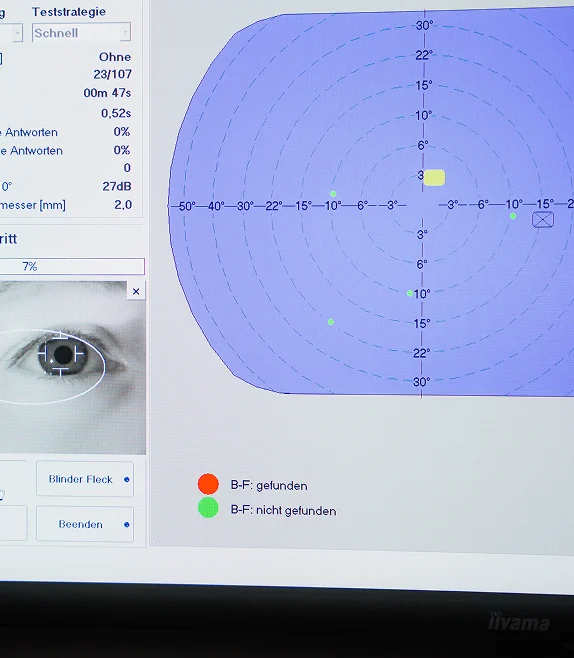Click the Beenden button

pos(85,524)
